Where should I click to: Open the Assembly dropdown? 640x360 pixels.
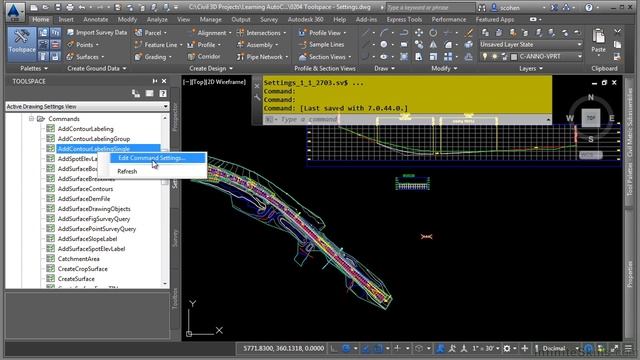pos(258,45)
